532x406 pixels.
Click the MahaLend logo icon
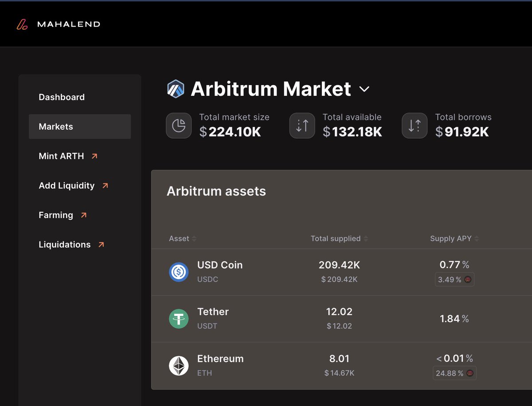point(22,24)
